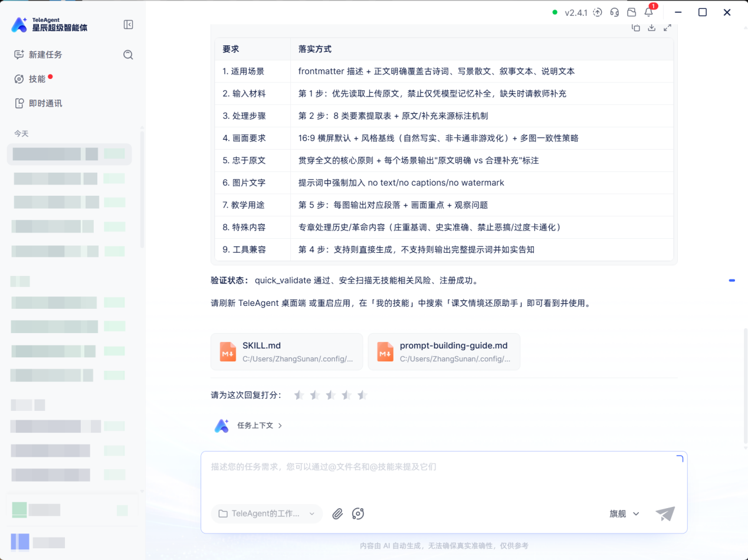
Task: Open 即时通讯 instant messaging
Action: [38, 103]
